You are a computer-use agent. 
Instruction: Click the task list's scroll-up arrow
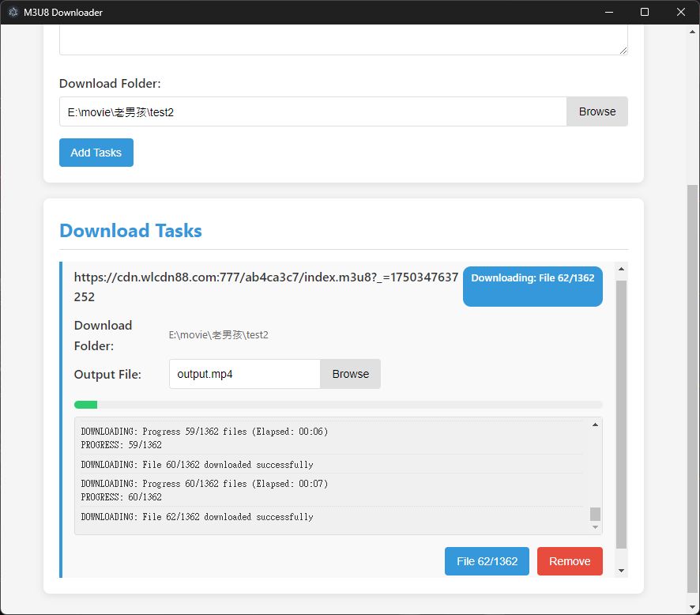622,270
